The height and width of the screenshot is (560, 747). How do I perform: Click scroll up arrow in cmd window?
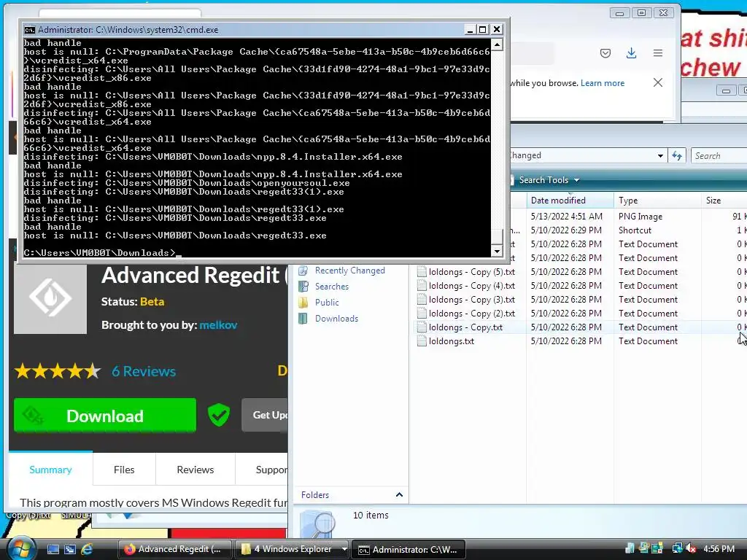point(497,44)
